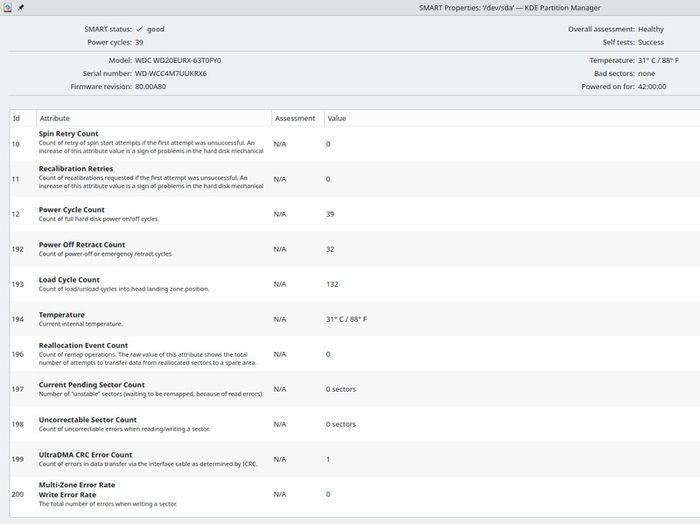Click the header Temperature value 31° C
700x524 pixels.
(x=658, y=60)
